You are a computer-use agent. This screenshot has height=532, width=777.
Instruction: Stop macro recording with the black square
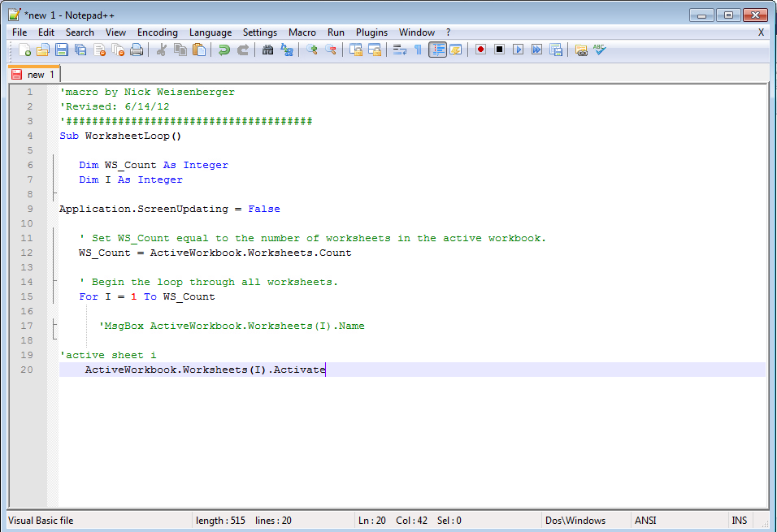coord(499,50)
